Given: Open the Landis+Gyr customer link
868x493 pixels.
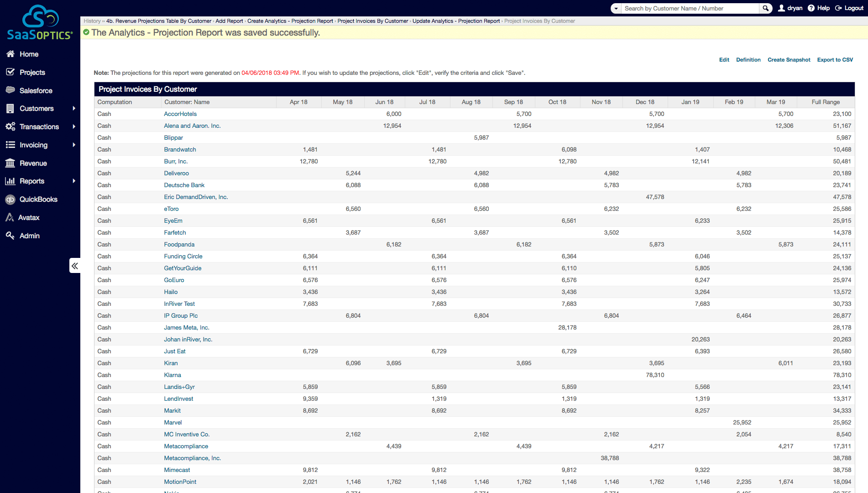Looking at the screenshot, I should [179, 387].
